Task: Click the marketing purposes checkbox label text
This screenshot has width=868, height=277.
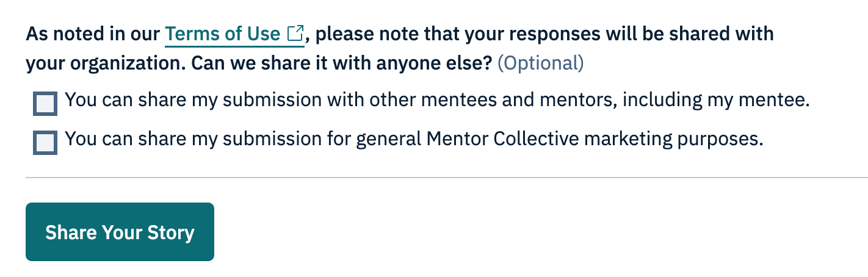Action: tap(414, 140)
